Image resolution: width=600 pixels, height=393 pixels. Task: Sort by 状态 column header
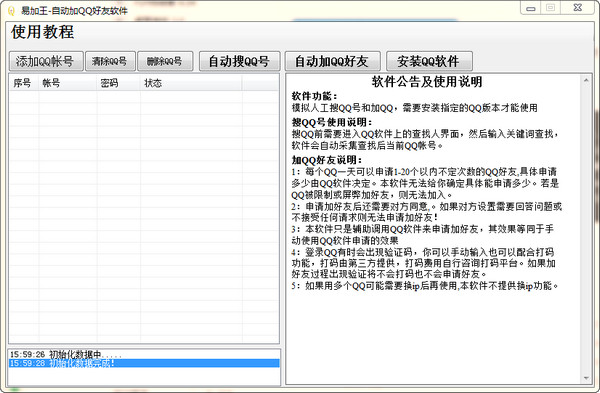click(191, 83)
